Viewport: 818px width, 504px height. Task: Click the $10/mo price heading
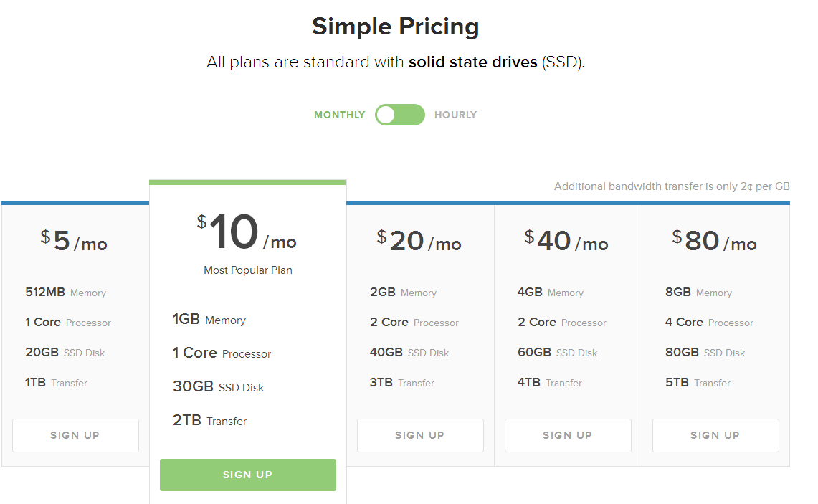coord(246,232)
